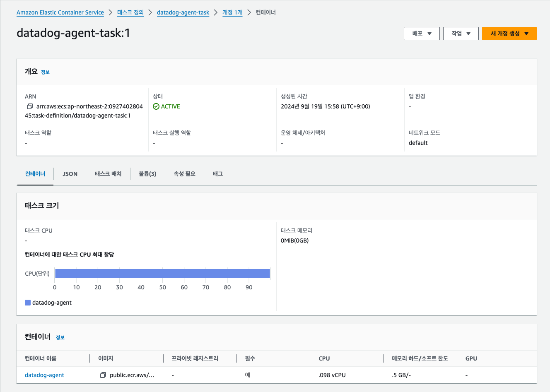Click the CPU column header in containers table
This screenshot has height=392, width=550.
pyautogui.click(x=324, y=358)
